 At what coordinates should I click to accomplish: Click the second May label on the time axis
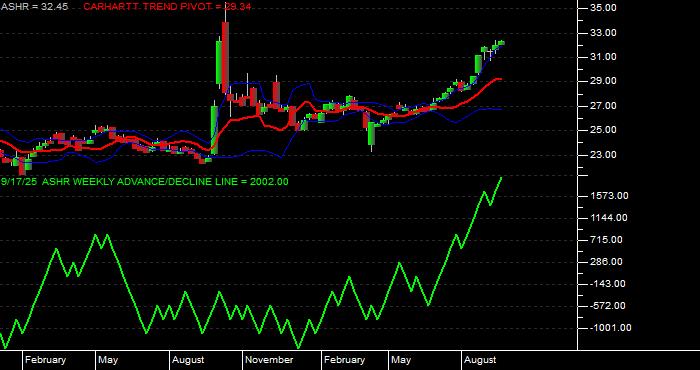pos(401,360)
